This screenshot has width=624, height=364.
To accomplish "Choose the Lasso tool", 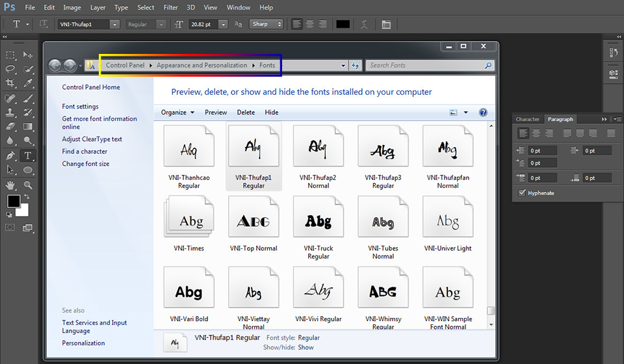I will 10,69.
